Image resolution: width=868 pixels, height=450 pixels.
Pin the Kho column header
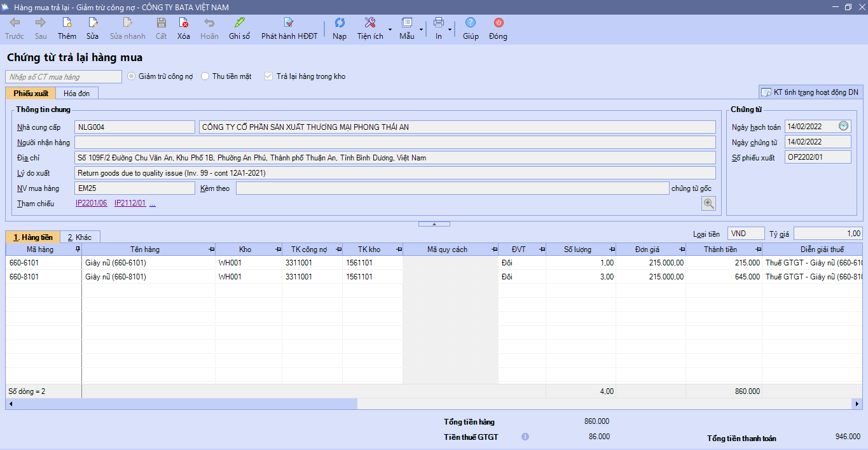tap(278, 250)
